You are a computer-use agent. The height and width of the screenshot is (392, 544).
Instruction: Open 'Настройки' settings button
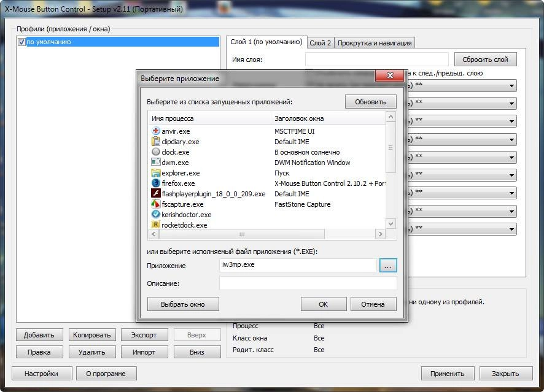42,374
